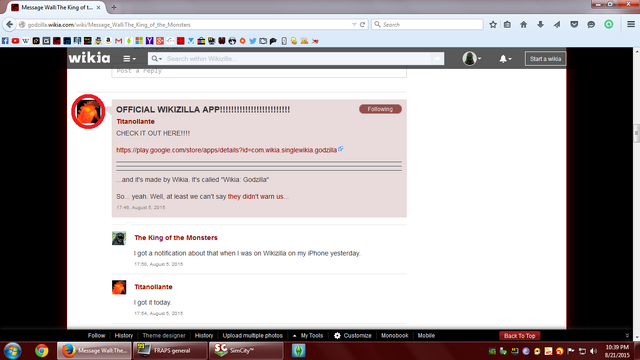Image resolution: width=640 pixels, height=360 pixels.
Task: Launch Chrome from the taskbar
Action: click(x=41, y=351)
